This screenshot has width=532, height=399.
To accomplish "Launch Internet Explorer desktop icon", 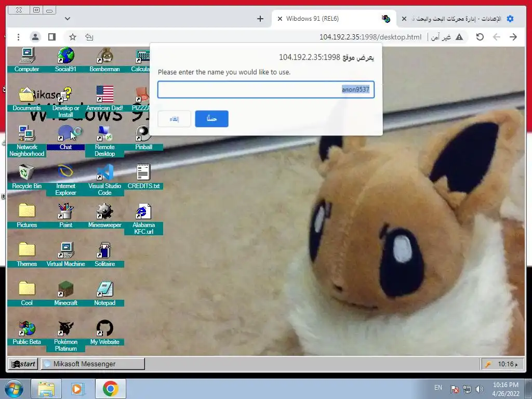I will tap(65, 180).
